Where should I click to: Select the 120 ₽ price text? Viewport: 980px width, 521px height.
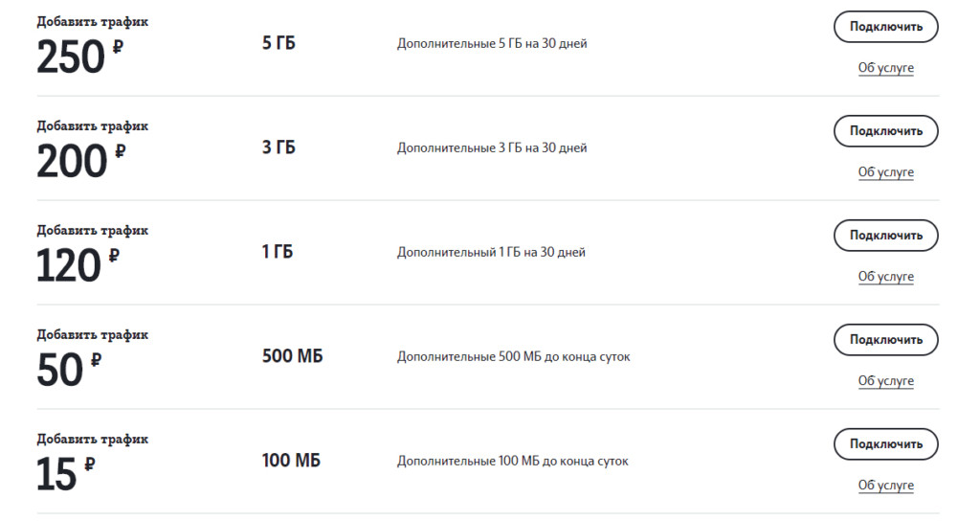click(69, 266)
